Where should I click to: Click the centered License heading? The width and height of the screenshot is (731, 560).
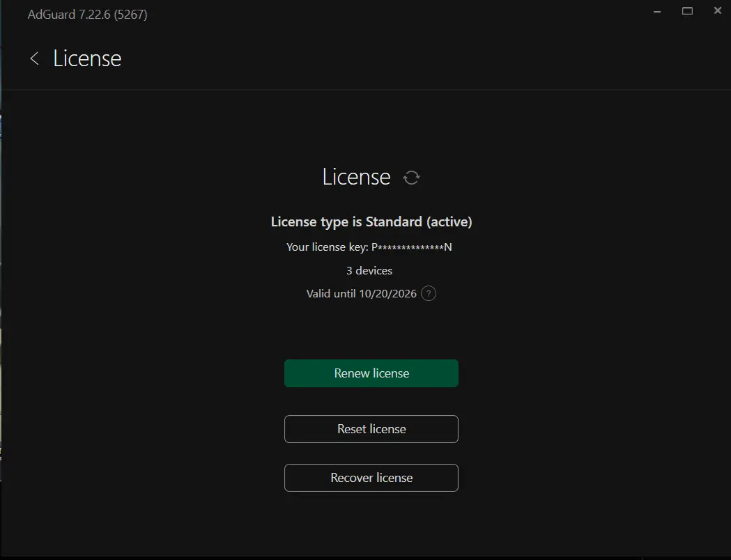pos(356,177)
